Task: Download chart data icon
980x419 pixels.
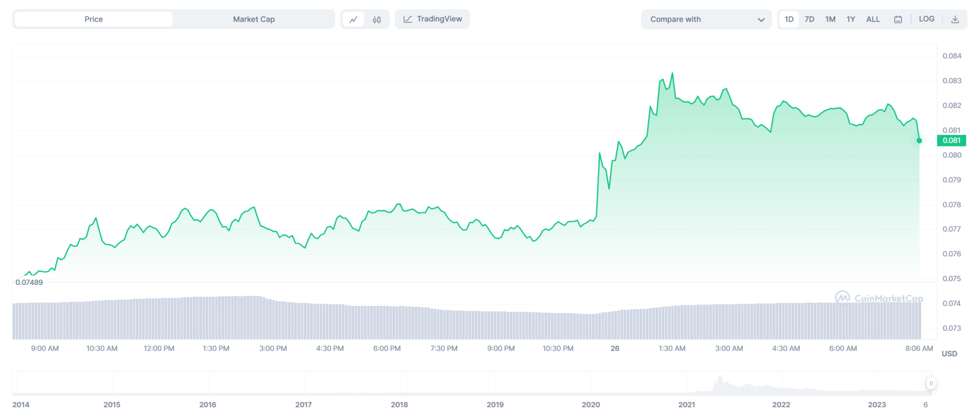Action: click(x=955, y=20)
